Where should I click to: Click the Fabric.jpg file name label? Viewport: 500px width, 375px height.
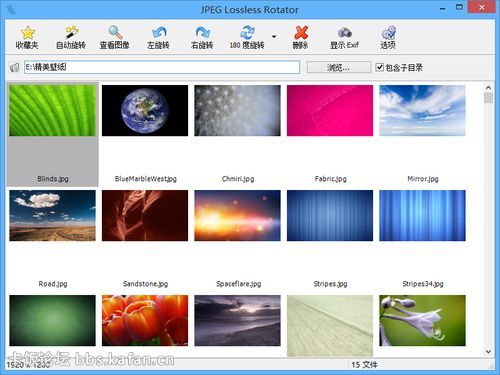coord(330,179)
